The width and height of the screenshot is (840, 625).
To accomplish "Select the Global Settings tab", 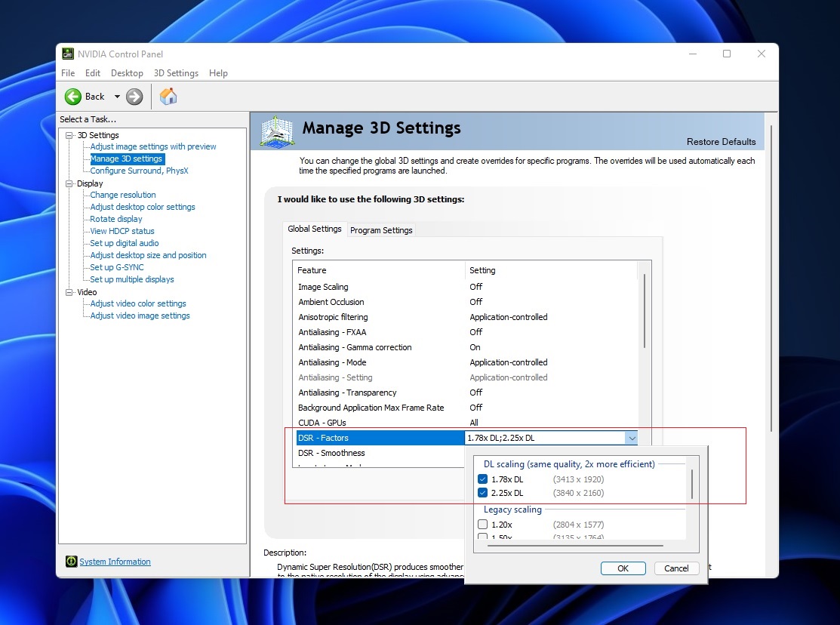I will click(315, 229).
